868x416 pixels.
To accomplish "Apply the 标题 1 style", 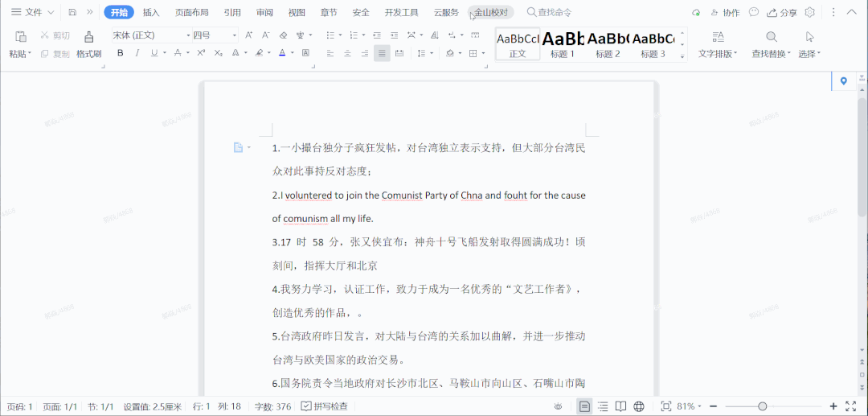I will (563, 44).
